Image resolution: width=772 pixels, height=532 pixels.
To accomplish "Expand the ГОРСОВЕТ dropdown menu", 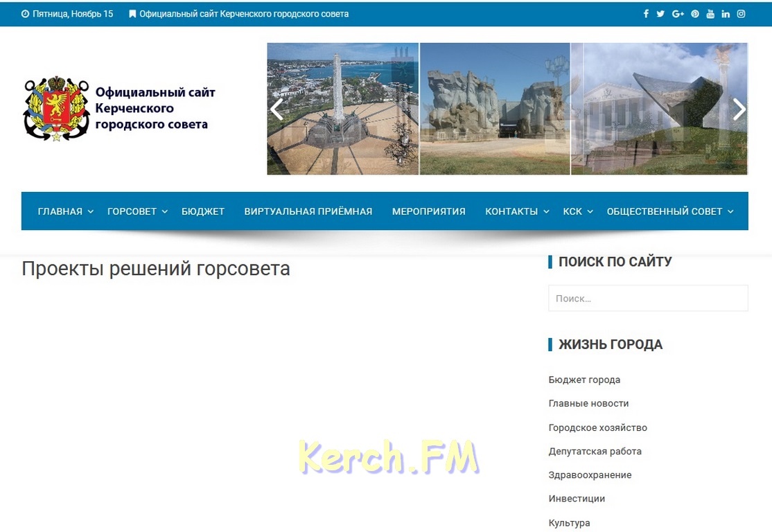I will click(137, 211).
